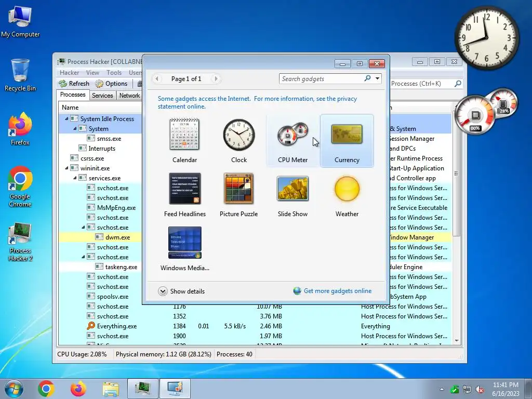Collapse the wininit.exe tree node
The height and width of the screenshot is (399, 532).
[66, 168]
